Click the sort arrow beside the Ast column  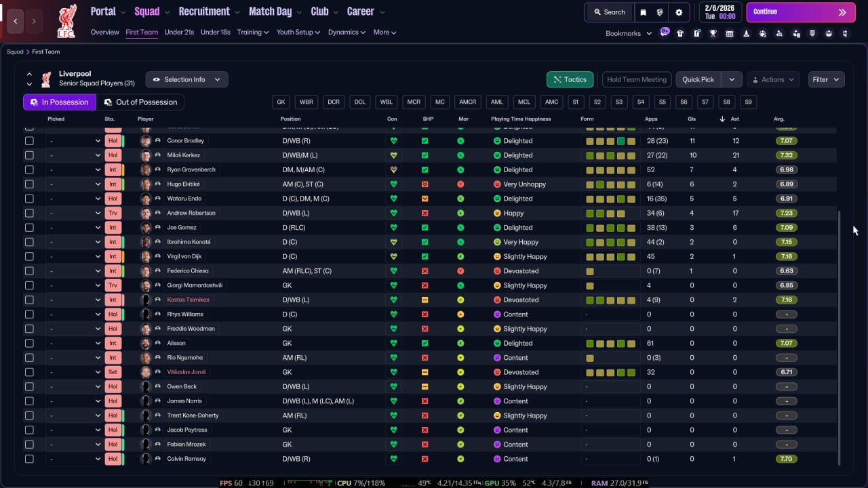click(722, 119)
